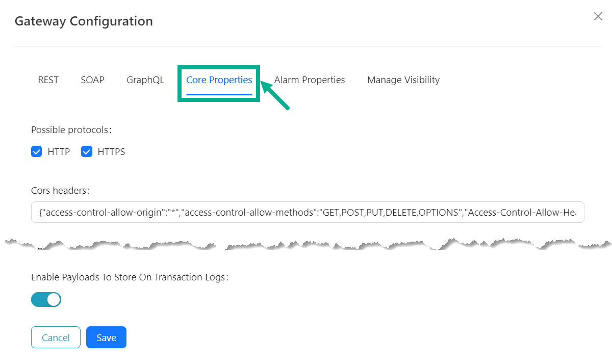Viewport: 612px width, 364px height.
Task: Close the Gateway Configuration dialog
Action: click(598, 16)
